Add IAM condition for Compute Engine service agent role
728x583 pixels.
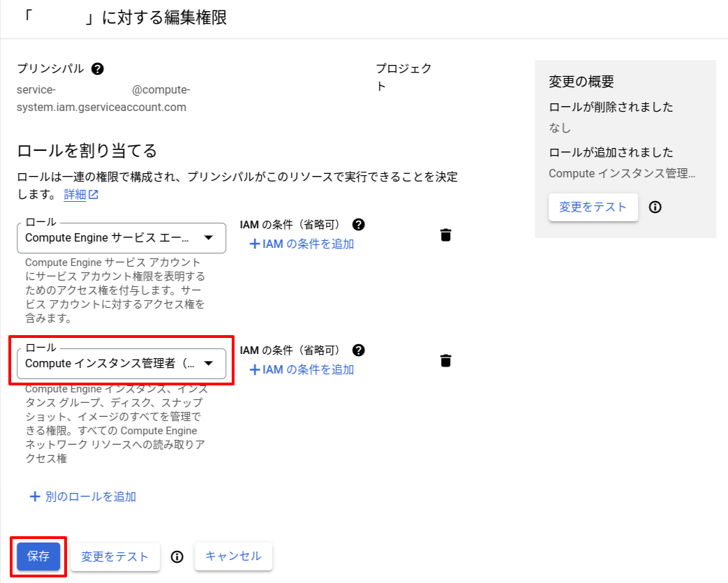click(302, 244)
